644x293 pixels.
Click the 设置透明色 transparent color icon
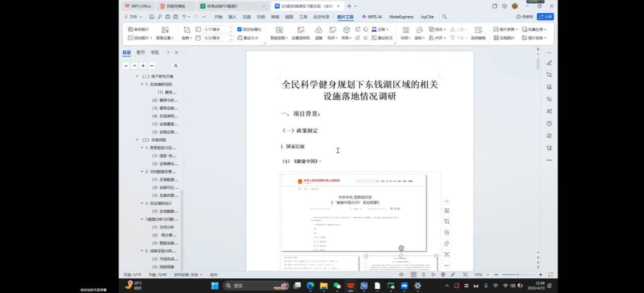click(x=301, y=31)
